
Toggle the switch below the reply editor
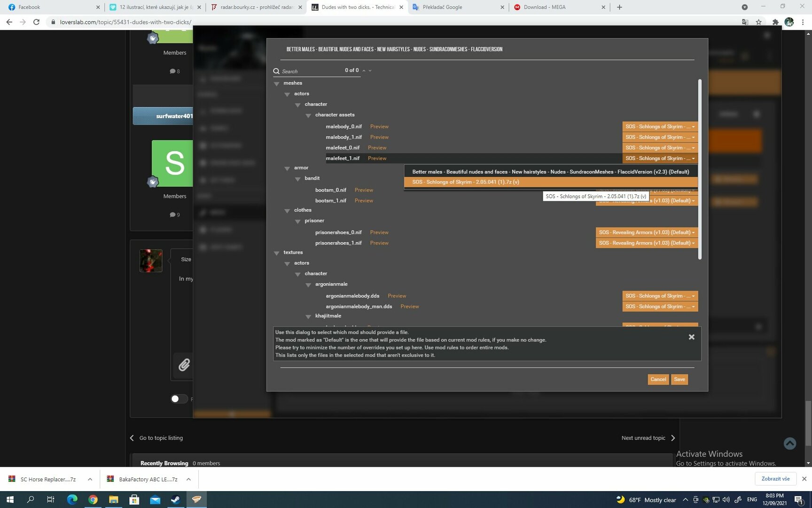[179, 399]
